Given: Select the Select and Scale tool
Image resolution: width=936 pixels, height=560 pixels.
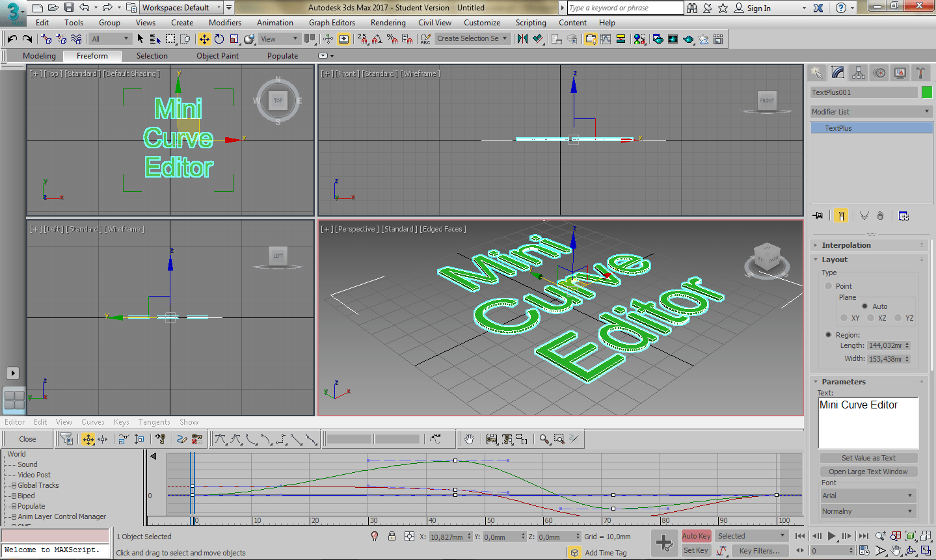Looking at the screenshot, I should [x=234, y=39].
